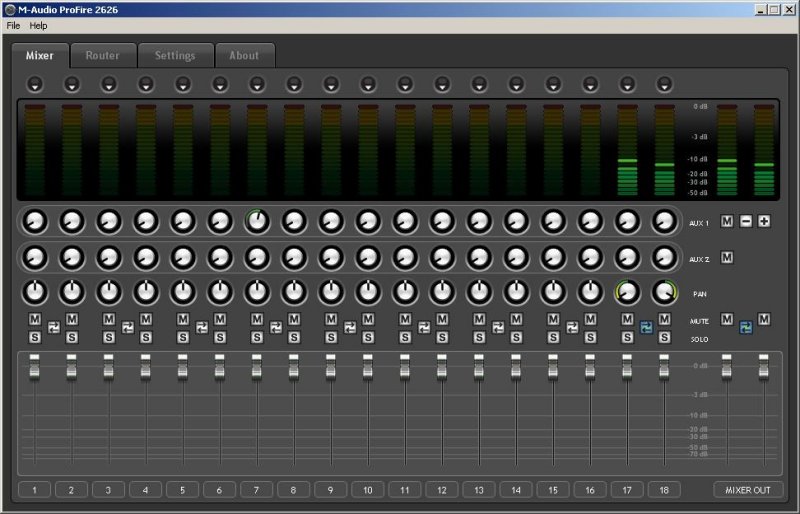Open the input source dropdown above channel 12
This screenshot has width=800, height=514.
point(442,84)
